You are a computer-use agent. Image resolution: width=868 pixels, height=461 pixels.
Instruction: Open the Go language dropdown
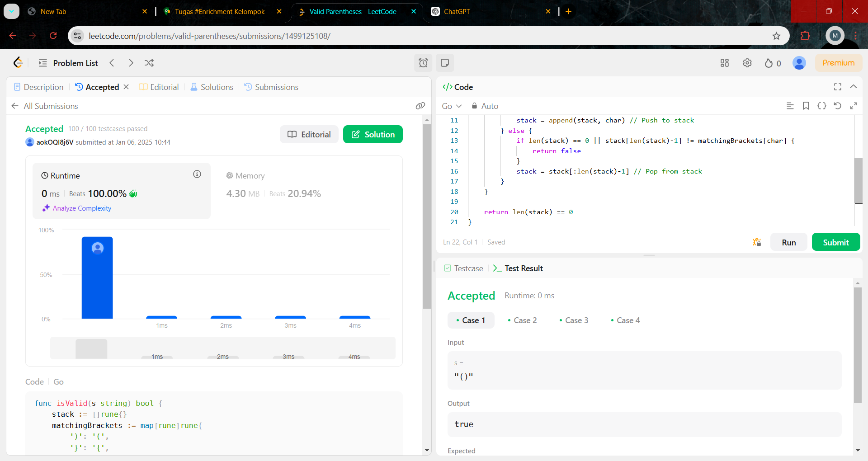[x=451, y=106]
